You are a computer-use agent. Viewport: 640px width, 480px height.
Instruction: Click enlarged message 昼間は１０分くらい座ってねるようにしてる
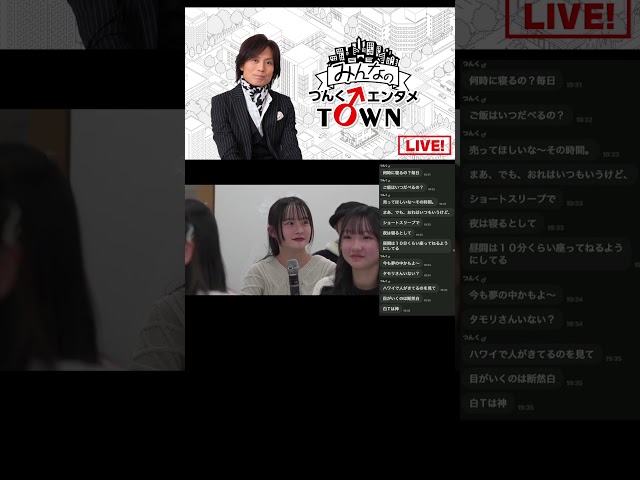point(546,253)
